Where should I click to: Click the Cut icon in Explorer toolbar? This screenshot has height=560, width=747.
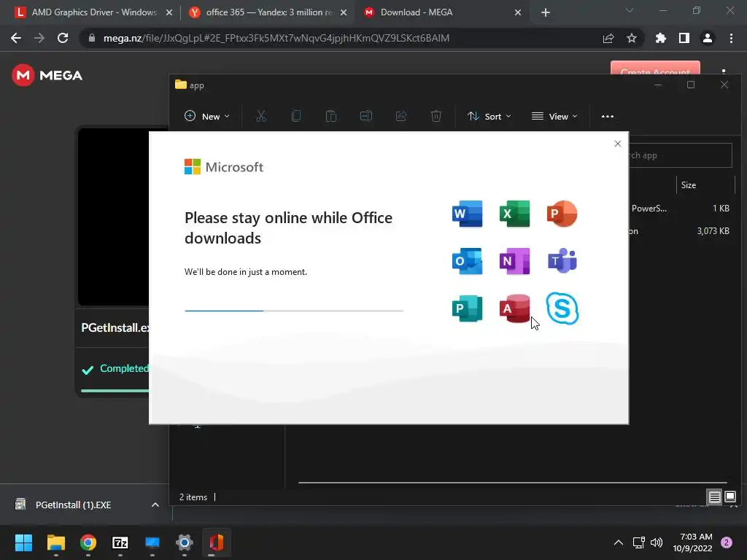[261, 116]
